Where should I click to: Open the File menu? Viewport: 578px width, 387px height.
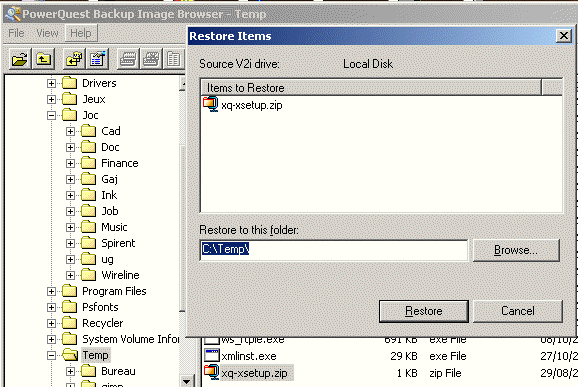pos(16,33)
